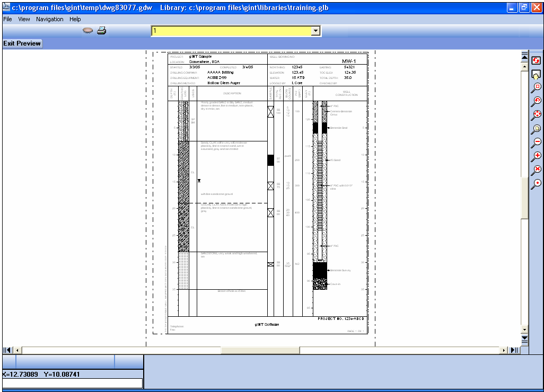Screen dimensions: 544x392
Task: Click the zoom center dot magnifier
Action: click(536, 184)
